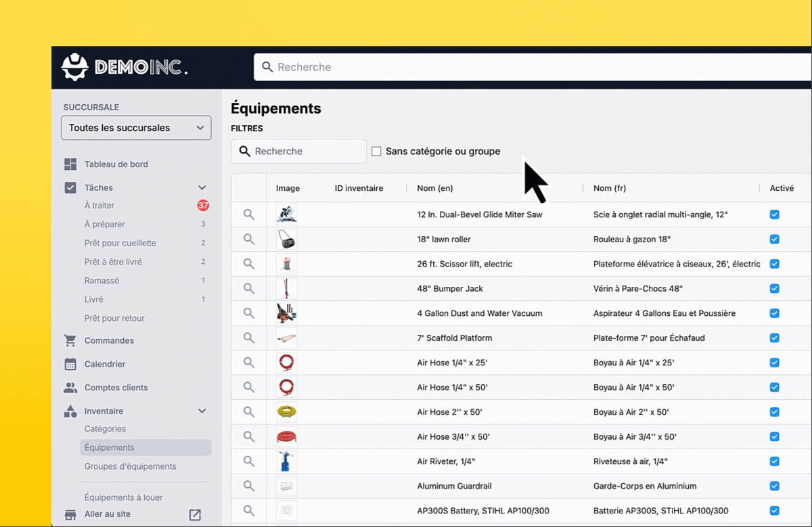Open the À traiter task list
Image resolution: width=812 pixels, height=527 pixels.
click(99, 206)
